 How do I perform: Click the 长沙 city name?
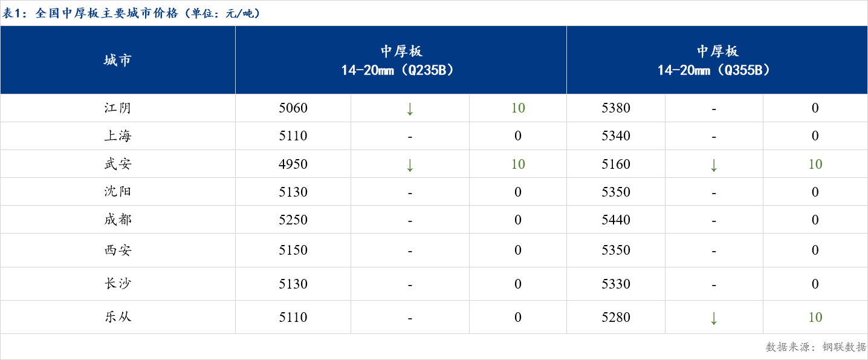click(x=117, y=284)
